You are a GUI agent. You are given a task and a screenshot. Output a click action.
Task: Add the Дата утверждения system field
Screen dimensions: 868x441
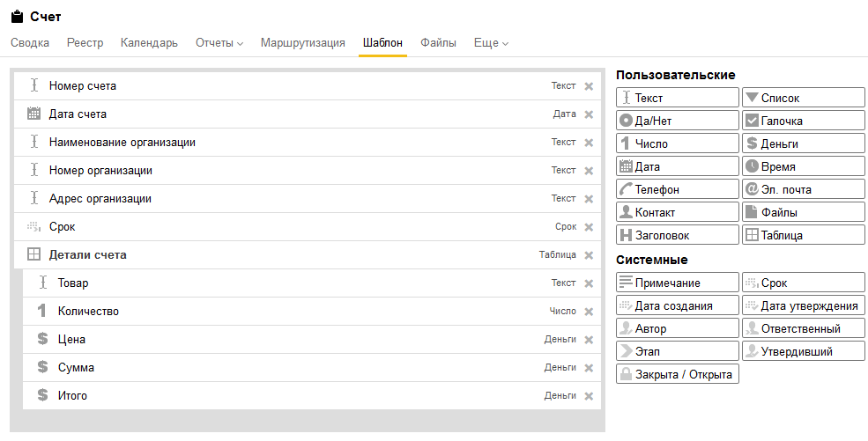[x=804, y=305]
